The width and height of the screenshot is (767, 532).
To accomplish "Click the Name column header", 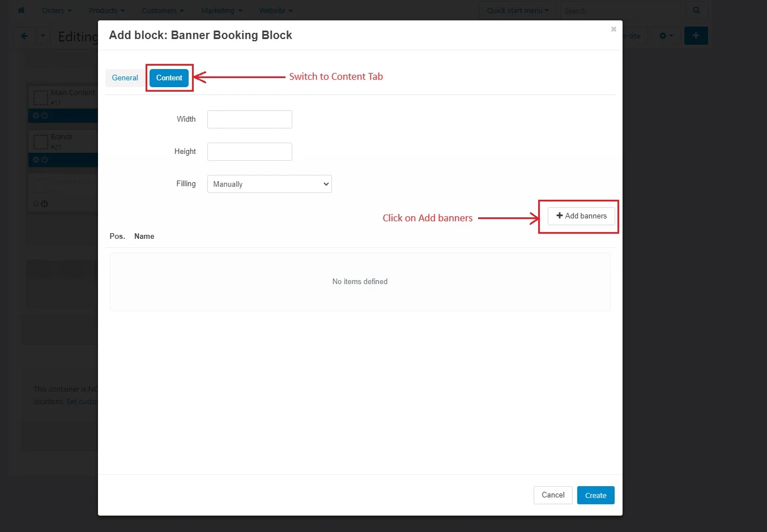I will coord(144,237).
